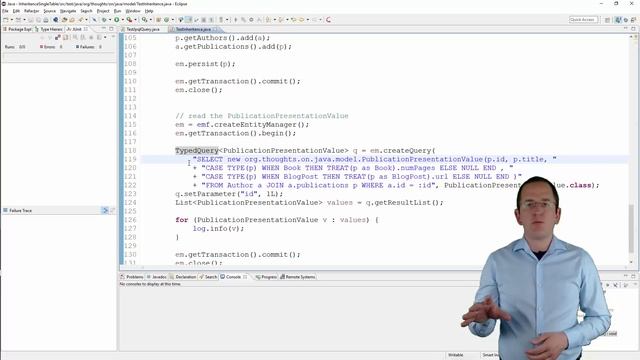Click the Writable status bar entry

pos(456,355)
